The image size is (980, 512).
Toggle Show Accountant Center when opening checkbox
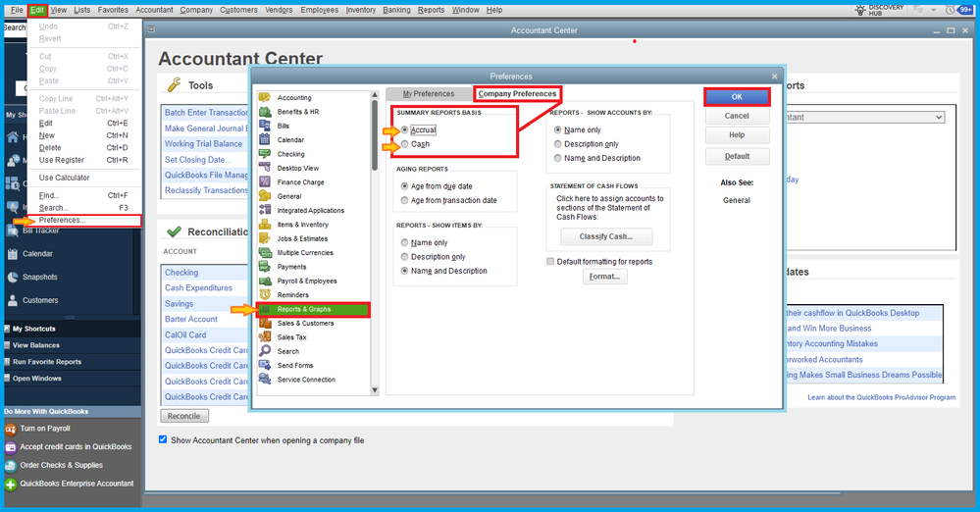163,439
